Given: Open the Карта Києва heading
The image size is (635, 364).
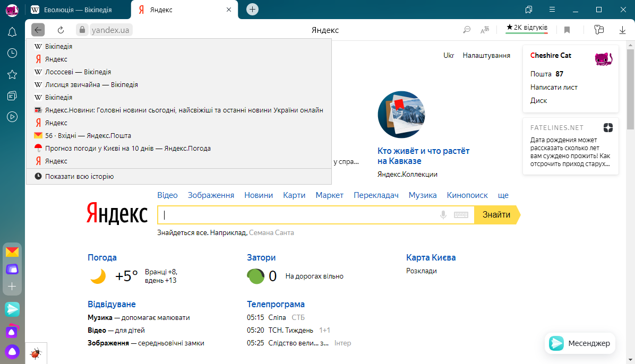Looking at the screenshot, I should tap(431, 257).
